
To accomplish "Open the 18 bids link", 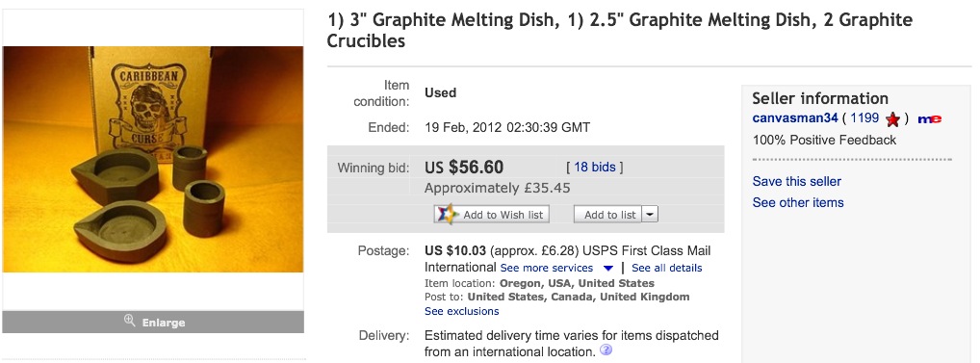I will point(594,167).
